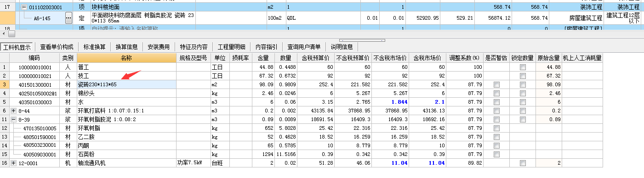Select the 环氧树脂 material name cell

pos(126,128)
